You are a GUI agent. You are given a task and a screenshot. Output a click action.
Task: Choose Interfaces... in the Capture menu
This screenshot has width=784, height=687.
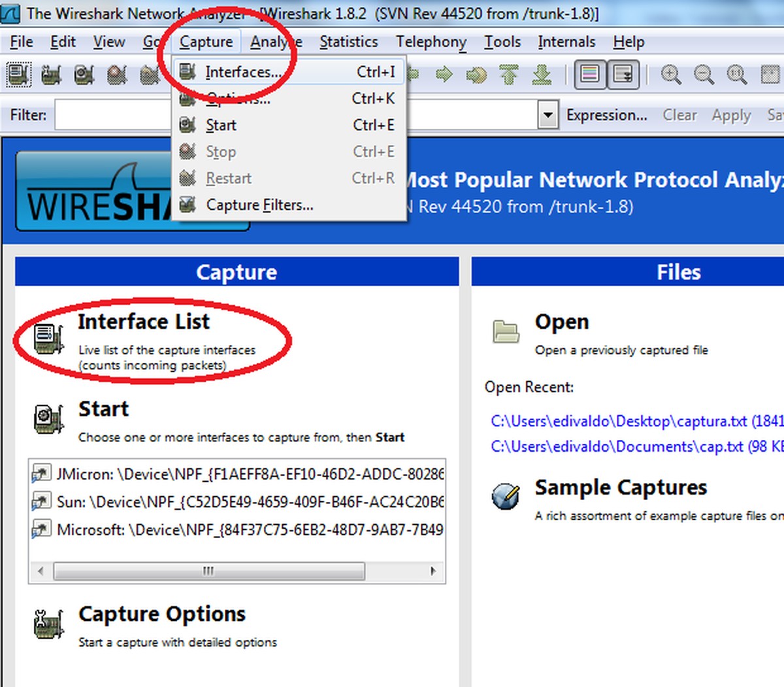(x=289, y=72)
